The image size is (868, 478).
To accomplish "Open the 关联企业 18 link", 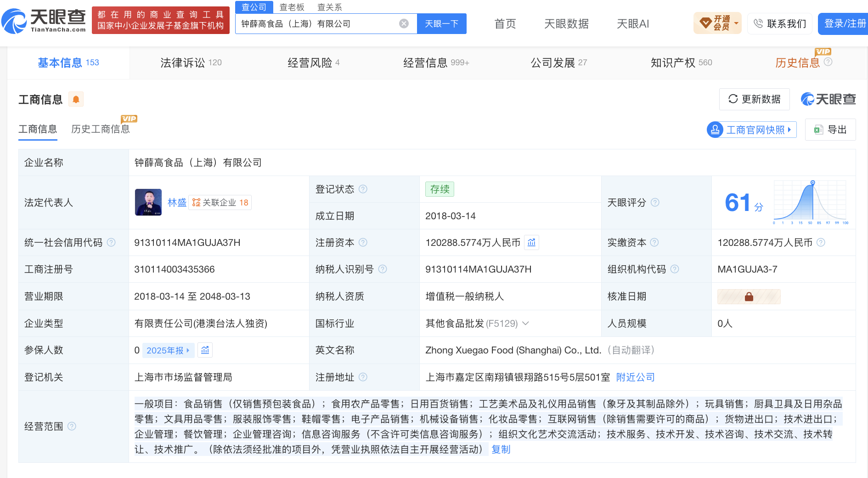I will pyautogui.click(x=220, y=202).
